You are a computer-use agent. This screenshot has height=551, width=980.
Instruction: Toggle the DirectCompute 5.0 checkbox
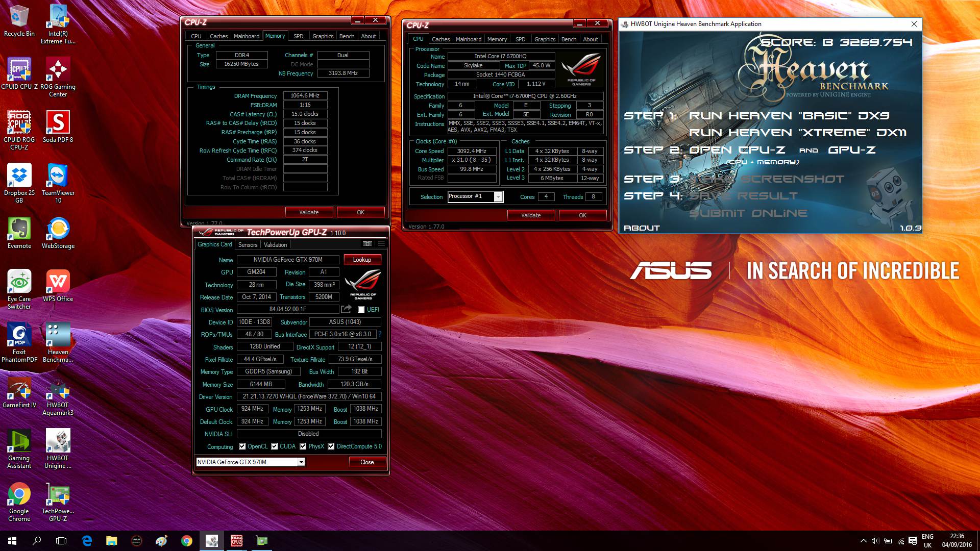331,446
